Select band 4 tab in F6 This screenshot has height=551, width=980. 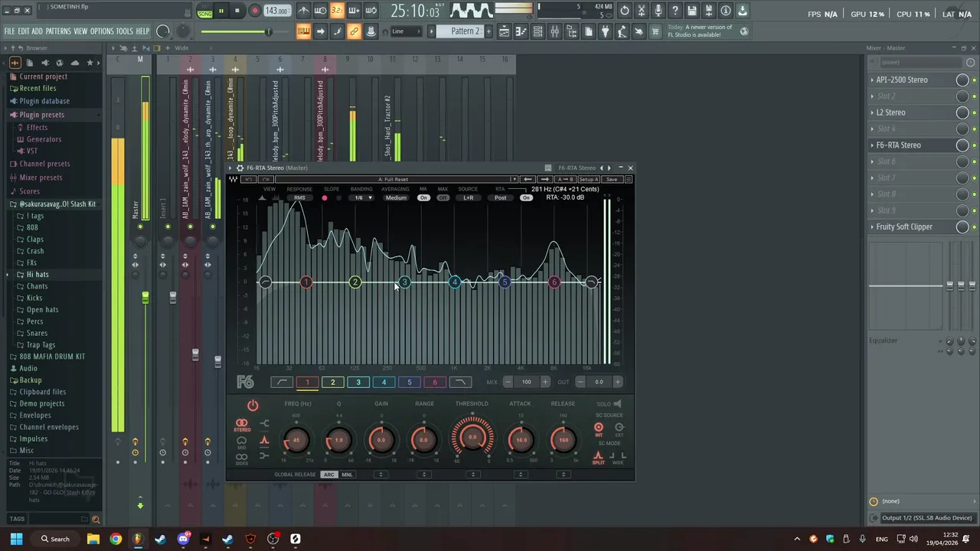[384, 382]
